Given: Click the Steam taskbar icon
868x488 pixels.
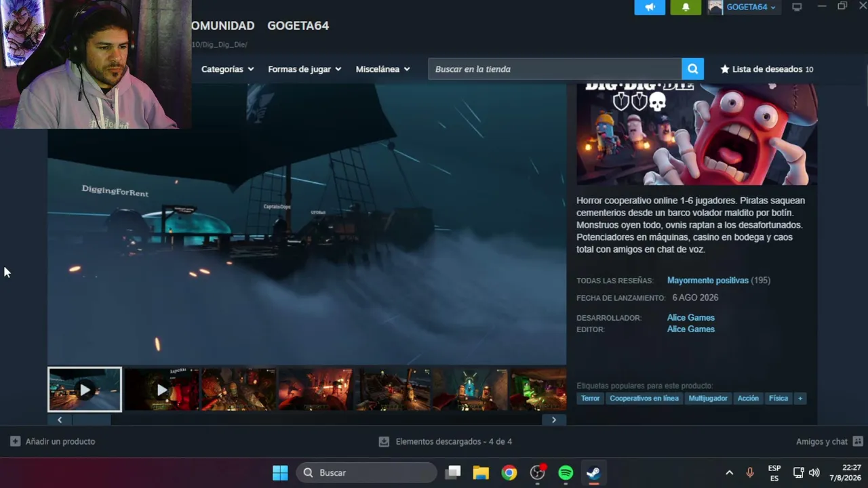Looking at the screenshot, I should [x=593, y=472].
